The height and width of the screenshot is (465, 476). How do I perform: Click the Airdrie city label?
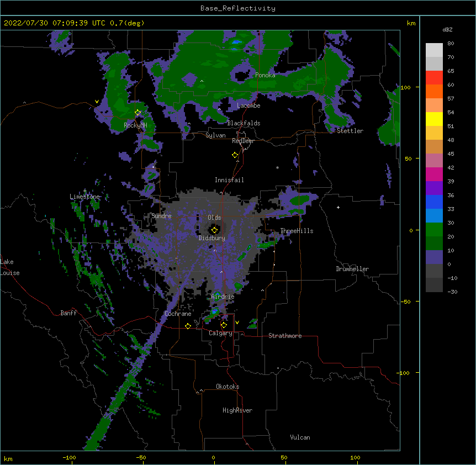pos(223,297)
